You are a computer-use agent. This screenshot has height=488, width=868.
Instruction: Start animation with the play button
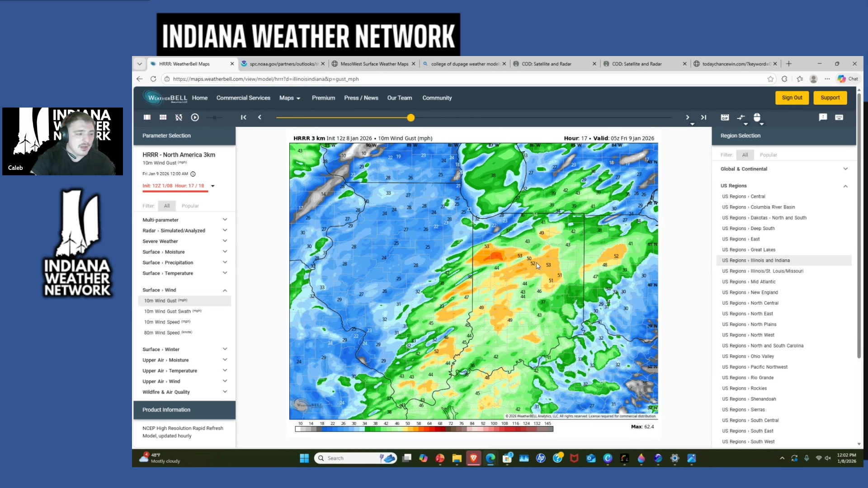coord(195,117)
